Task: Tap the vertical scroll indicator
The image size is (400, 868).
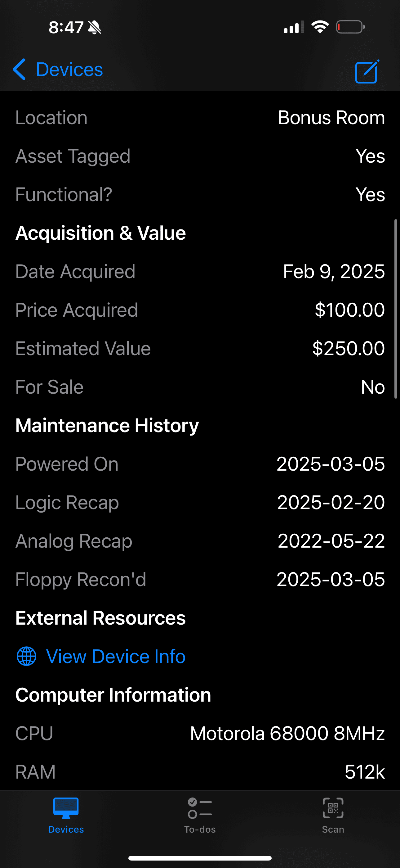Action: pyautogui.click(x=396, y=309)
